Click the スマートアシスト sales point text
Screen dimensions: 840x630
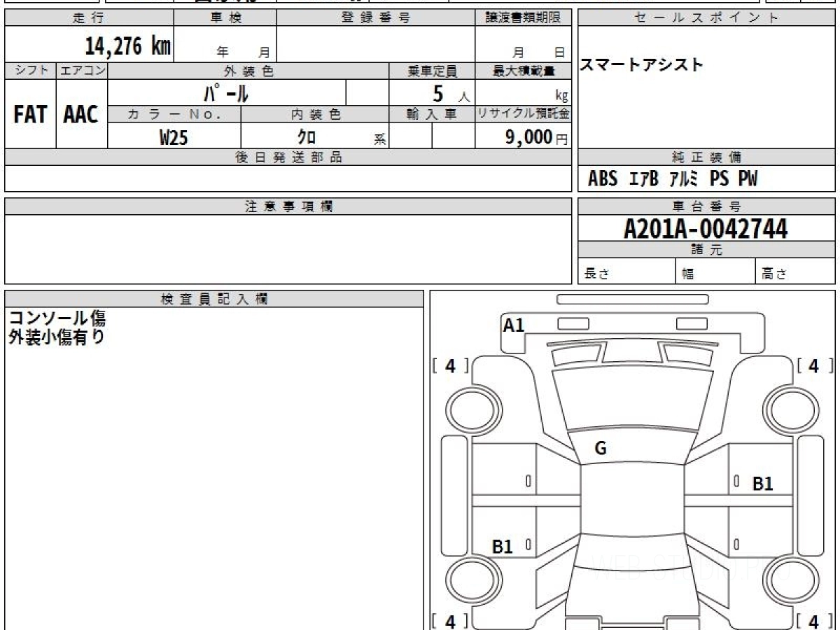pos(643,64)
